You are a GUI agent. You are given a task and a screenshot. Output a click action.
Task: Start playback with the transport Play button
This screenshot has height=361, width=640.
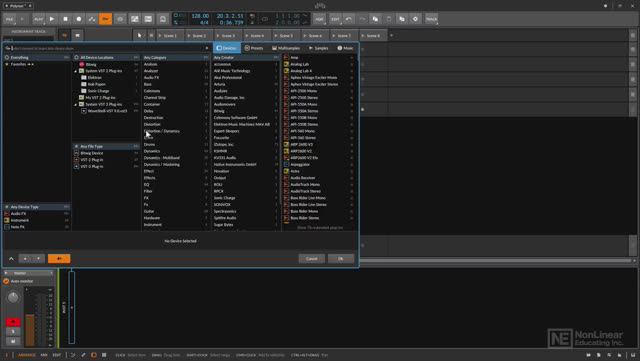[51, 19]
